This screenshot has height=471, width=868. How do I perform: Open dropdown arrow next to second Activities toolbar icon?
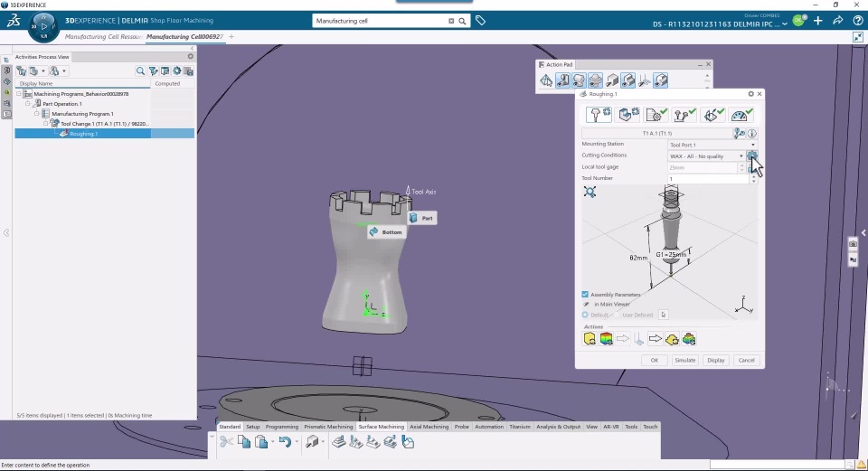pos(43,71)
